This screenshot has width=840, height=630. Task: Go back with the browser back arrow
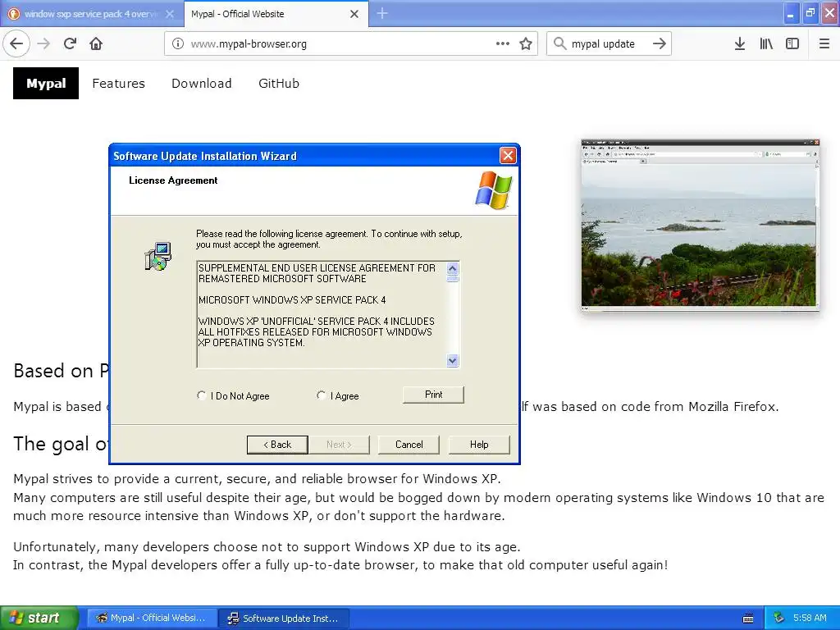(x=16, y=43)
